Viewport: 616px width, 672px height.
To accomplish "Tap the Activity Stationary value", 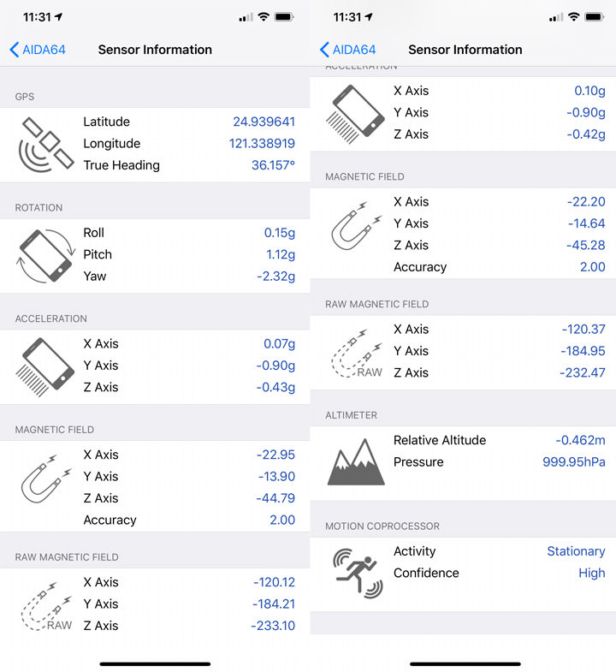I will click(x=576, y=551).
